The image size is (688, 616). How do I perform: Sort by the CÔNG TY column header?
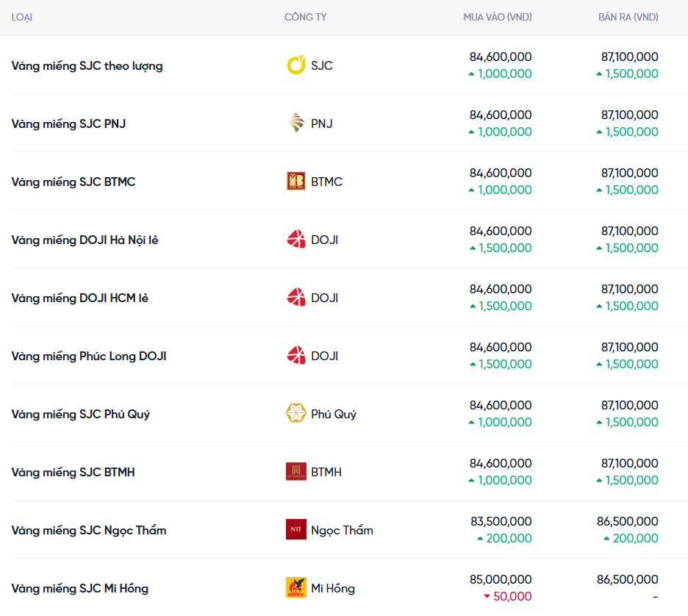(304, 17)
